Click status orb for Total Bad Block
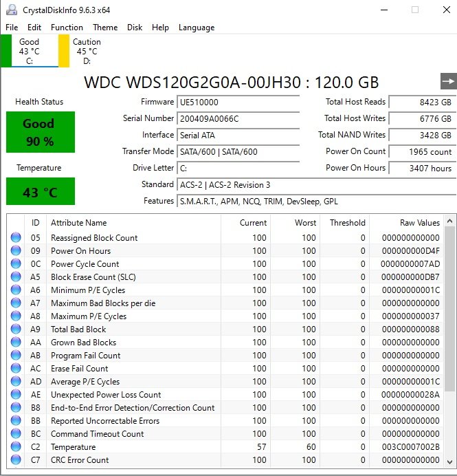Image resolution: width=457 pixels, height=476 pixels. pos(16,329)
